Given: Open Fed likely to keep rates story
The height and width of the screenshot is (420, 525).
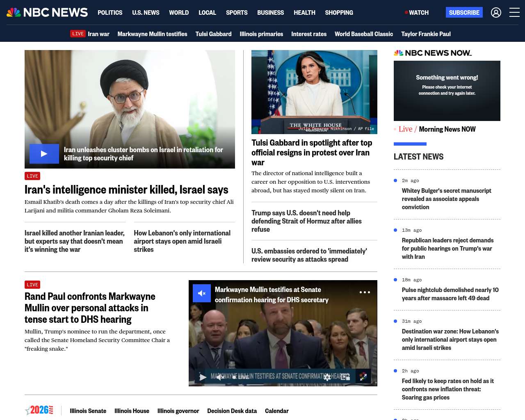Looking at the screenshot, I should [448, 389].
